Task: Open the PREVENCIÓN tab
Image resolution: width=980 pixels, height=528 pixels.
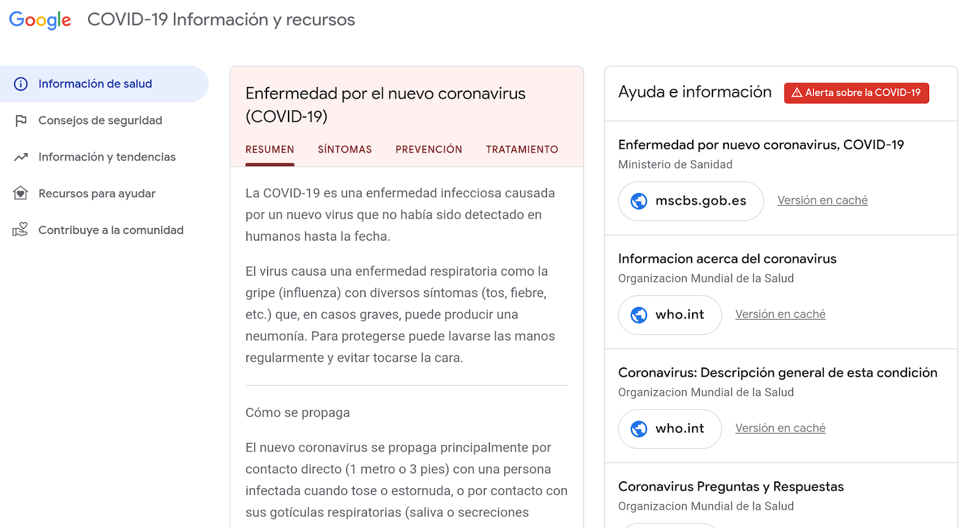Action: coord(429,149)
